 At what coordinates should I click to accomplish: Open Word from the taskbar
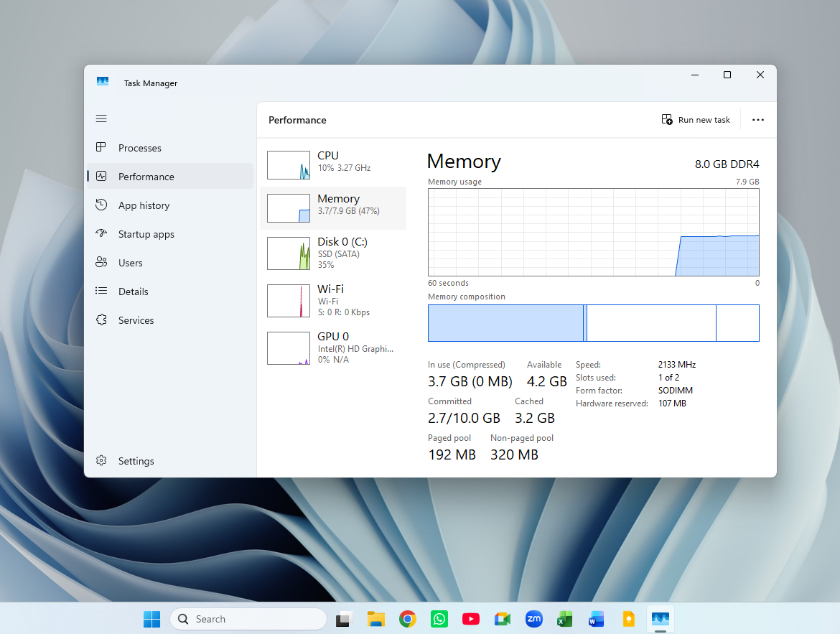[596, 619]
